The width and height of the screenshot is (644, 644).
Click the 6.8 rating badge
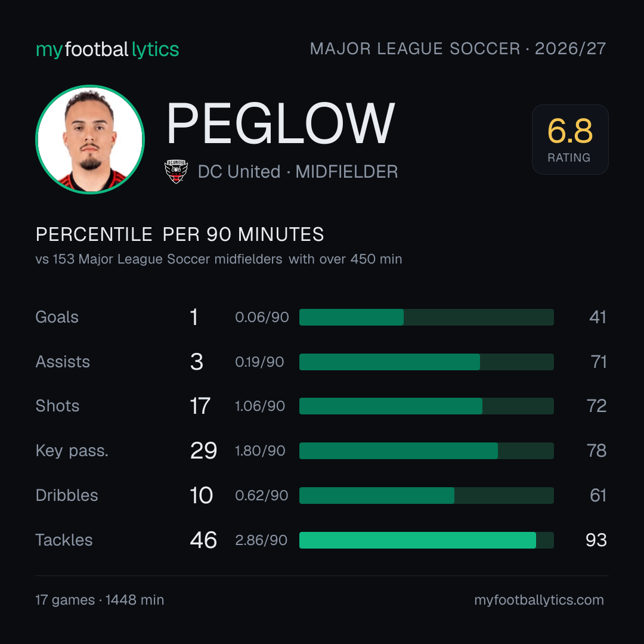click(x=570, y=139)
